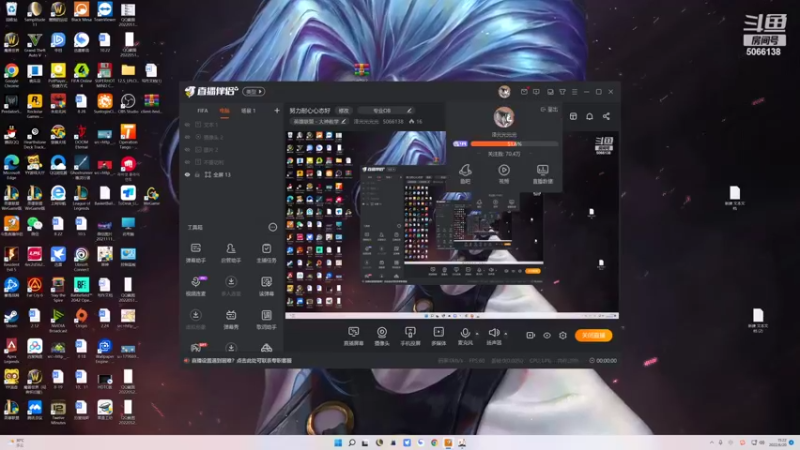Click the mail icon with red dot
Screen dimensions: 800x450
tap(524, 92)
